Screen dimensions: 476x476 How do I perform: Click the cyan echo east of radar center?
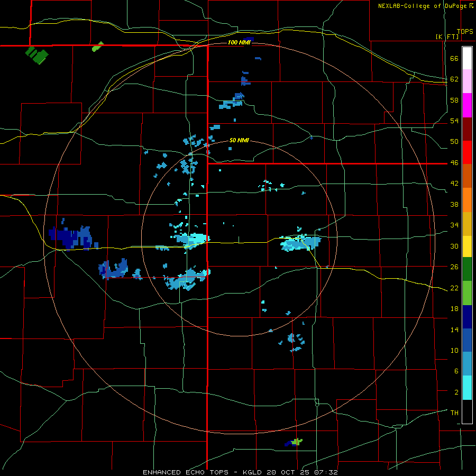tap(300, 242)
